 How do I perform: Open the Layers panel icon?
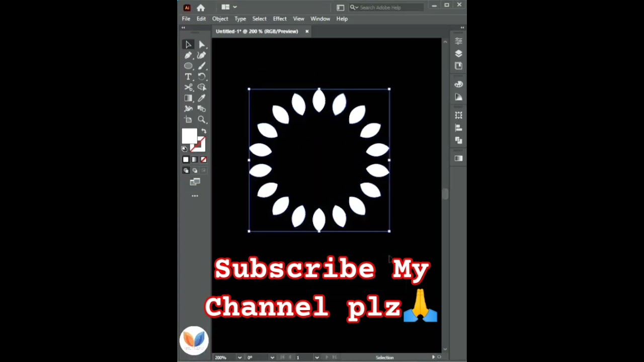tap(458, 53)
